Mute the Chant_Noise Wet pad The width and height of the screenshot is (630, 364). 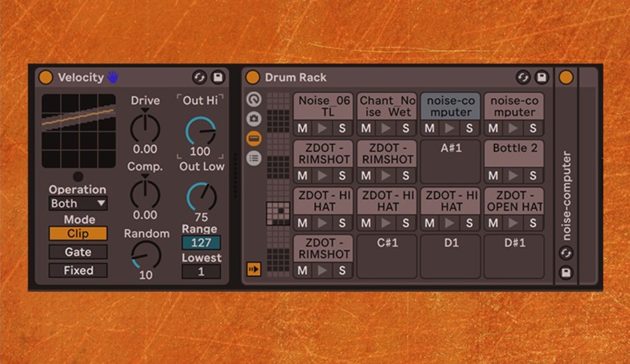tap(366, 129)
